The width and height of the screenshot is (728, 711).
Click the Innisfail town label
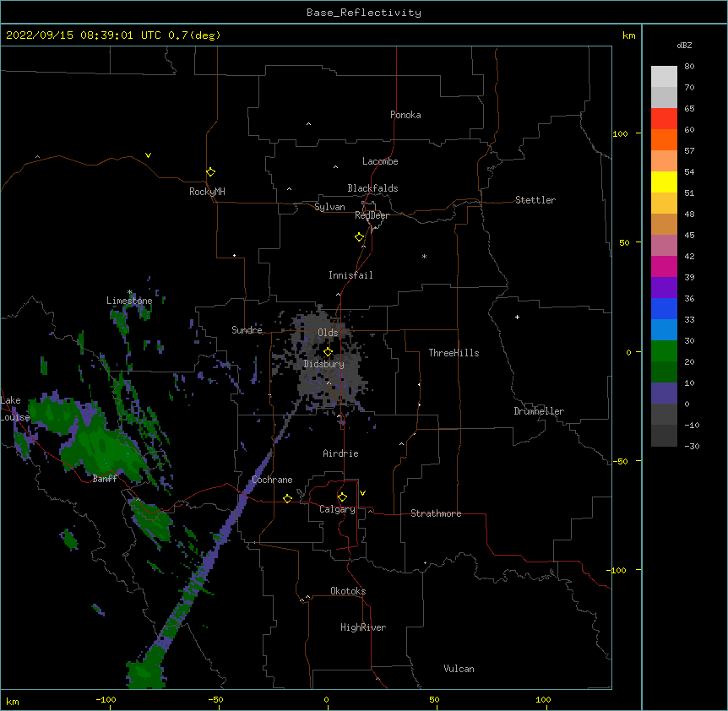pos(350,275)
